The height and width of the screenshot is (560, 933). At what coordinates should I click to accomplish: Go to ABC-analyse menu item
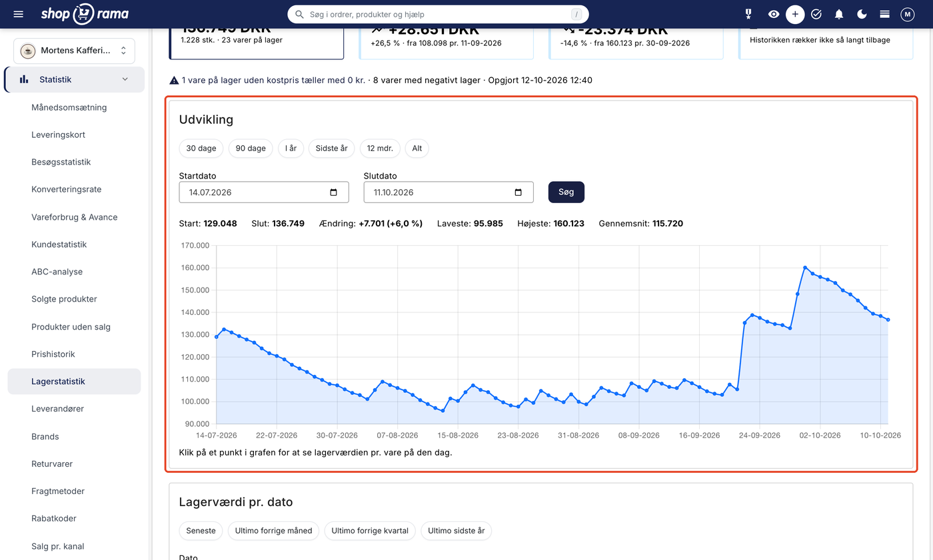(57, 272)
